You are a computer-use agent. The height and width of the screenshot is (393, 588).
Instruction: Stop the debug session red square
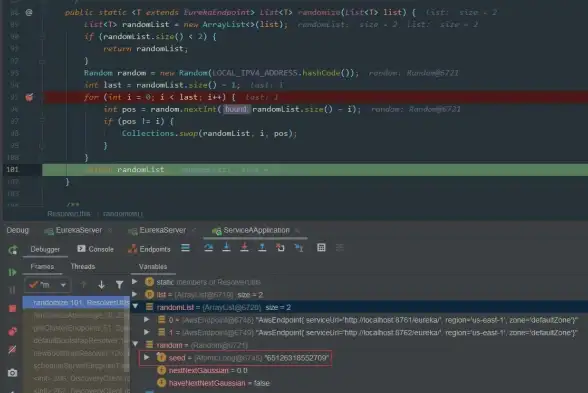coord(12,308)
